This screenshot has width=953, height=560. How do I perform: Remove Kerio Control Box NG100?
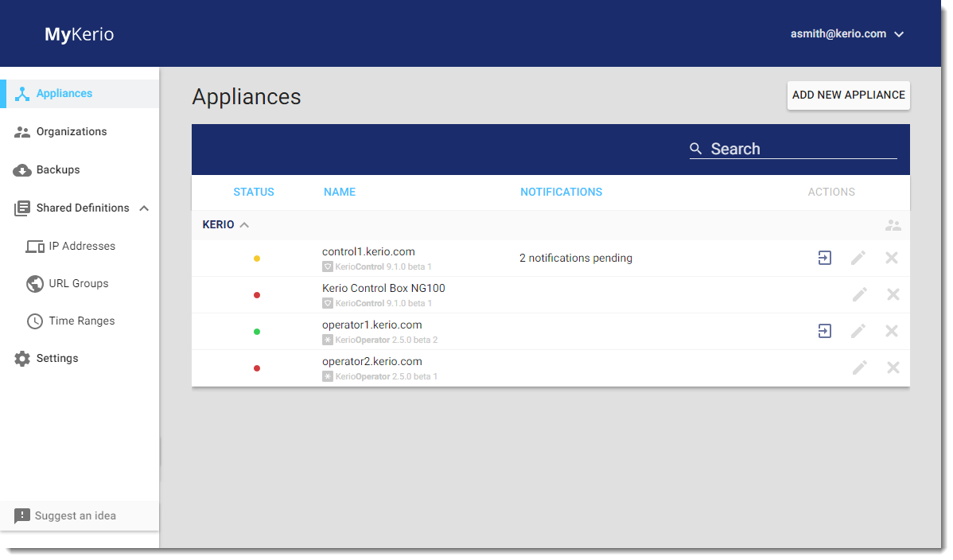pos(893,294)
